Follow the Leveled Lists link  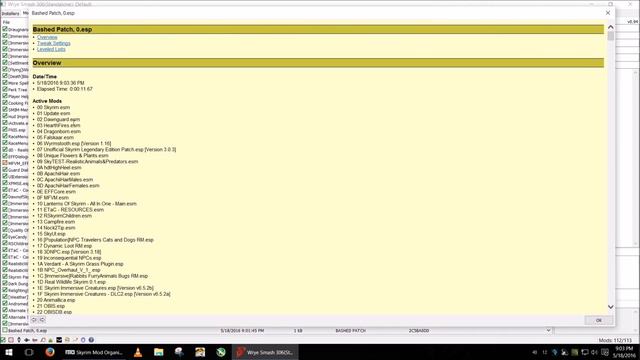point(51,49)
